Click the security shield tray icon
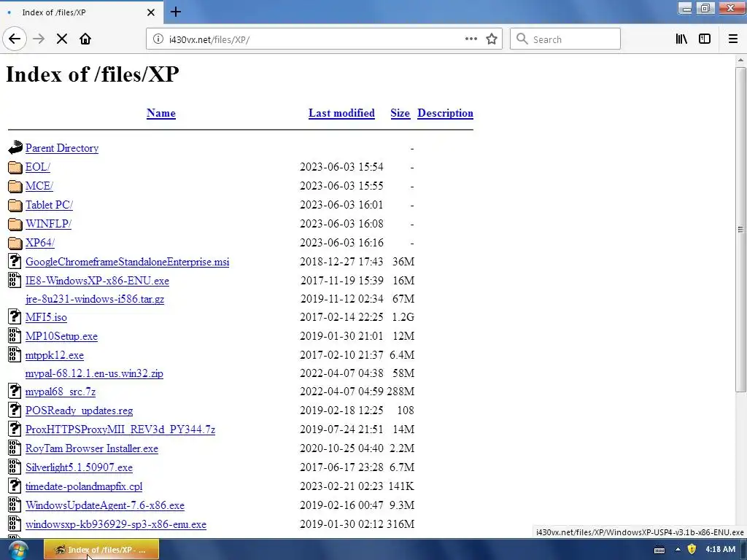Image resolution: width=747 pixels, height=560 pixels. (692, 550)
